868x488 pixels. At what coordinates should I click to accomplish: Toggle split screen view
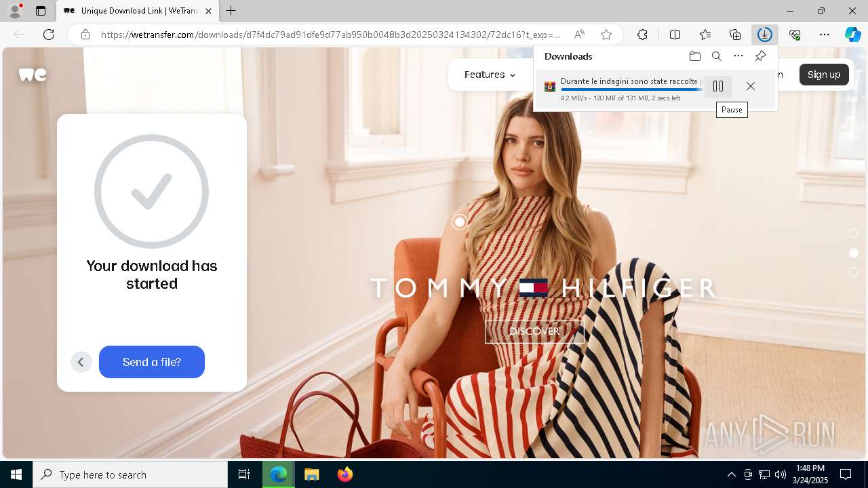(675, 35)
